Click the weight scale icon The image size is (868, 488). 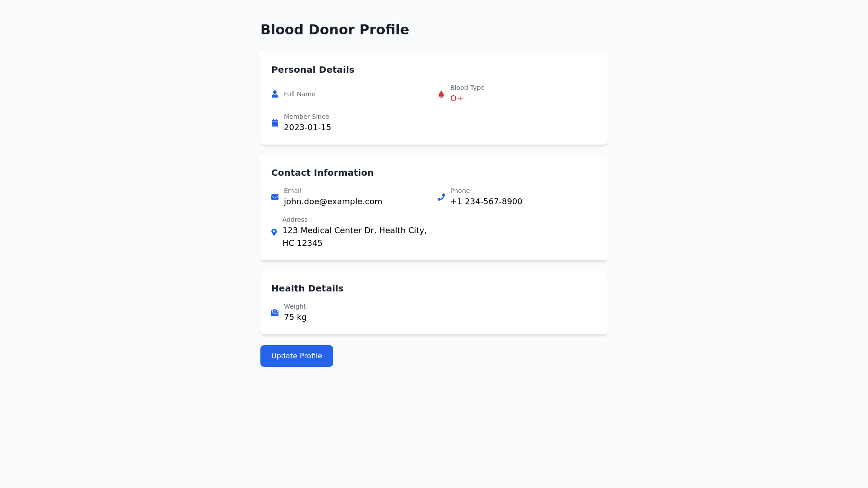(275, 313)
